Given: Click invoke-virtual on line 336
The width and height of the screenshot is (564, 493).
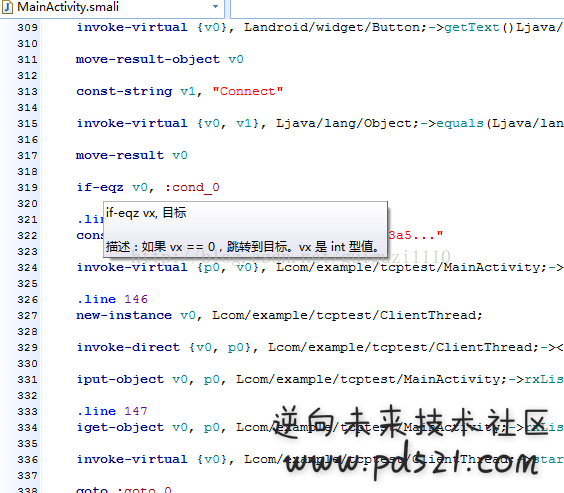Looking at the screenshot, I should [x=132, y=459].
